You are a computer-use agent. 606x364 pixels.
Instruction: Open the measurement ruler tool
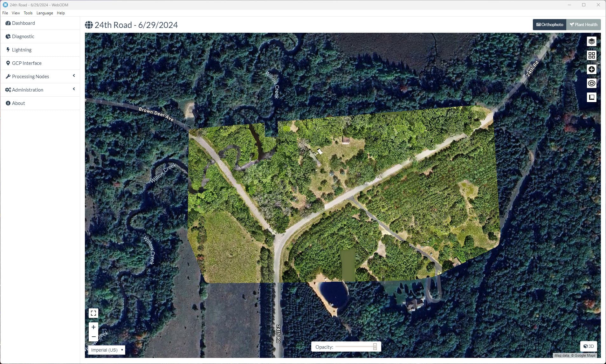(x=591, y=97)
